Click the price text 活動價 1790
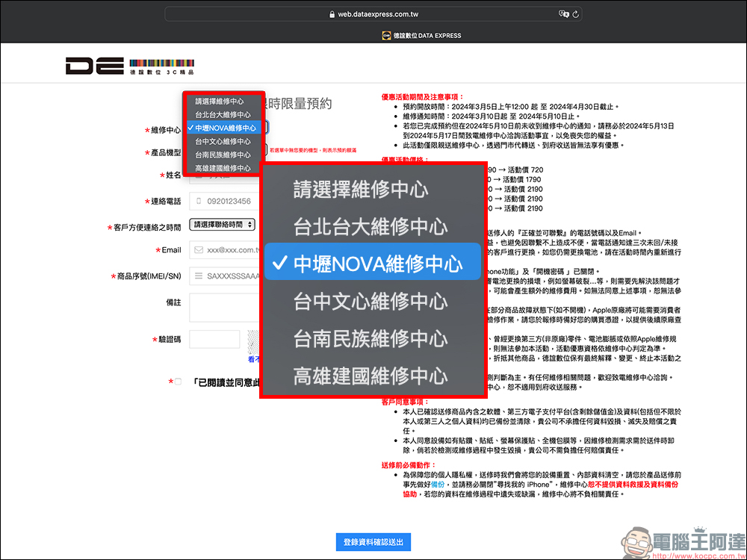 (x=524, y=179)
